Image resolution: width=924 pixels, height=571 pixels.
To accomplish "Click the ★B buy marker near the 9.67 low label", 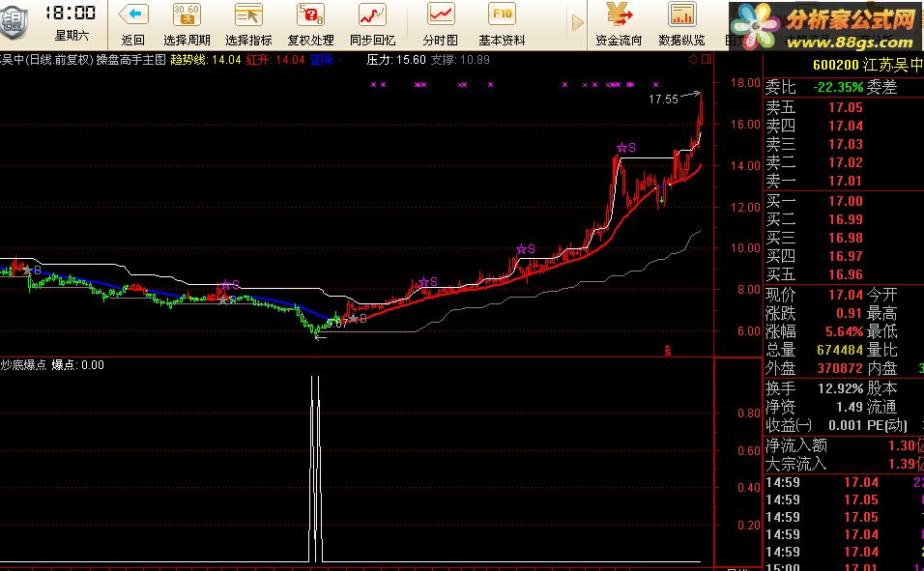I will point(357,318).
